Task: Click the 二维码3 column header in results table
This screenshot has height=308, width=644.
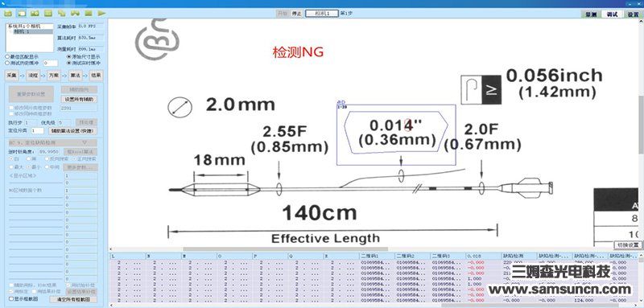Action: pos(448,256)
